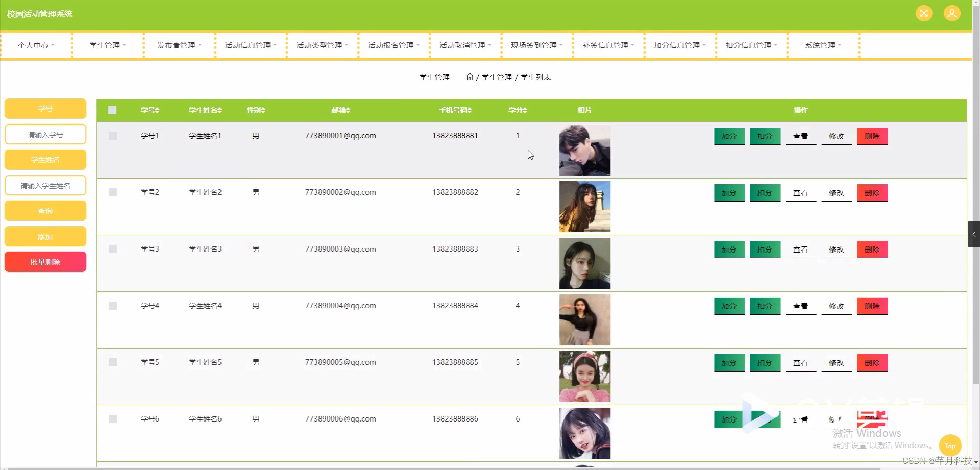Viewport: 980px width, 470px height.
Task: Toggle the select-all checkbox in table header
Action: coord(112,110)
